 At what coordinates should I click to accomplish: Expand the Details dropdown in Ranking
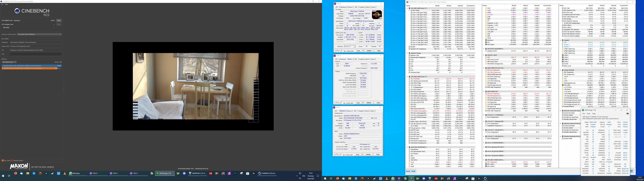(61, 62)
